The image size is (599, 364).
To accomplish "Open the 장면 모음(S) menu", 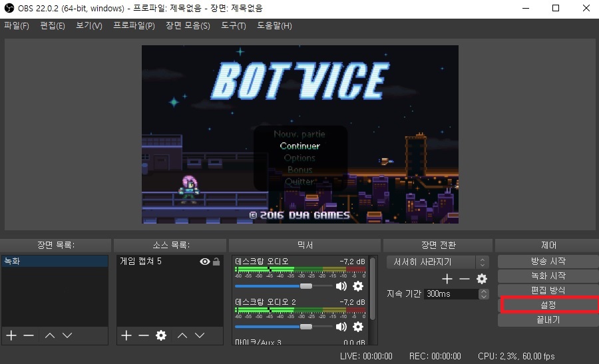I will [x=188, y=25].
